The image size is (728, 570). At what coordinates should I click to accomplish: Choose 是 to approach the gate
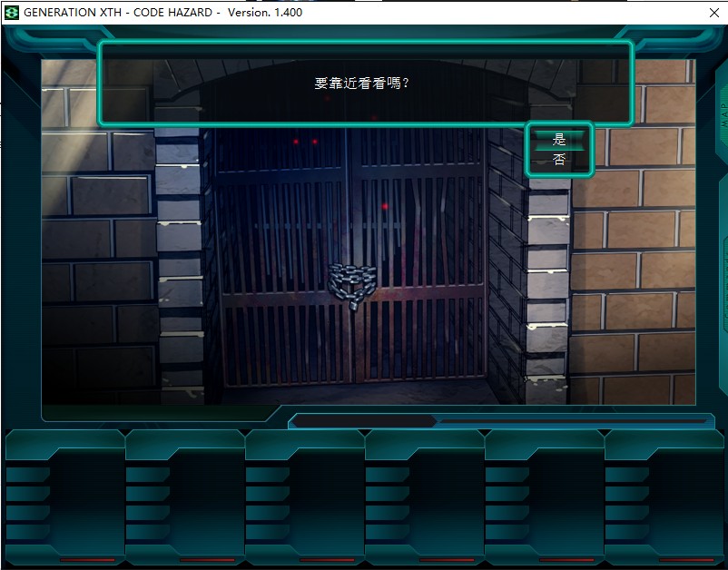click(x=559, y=139)
